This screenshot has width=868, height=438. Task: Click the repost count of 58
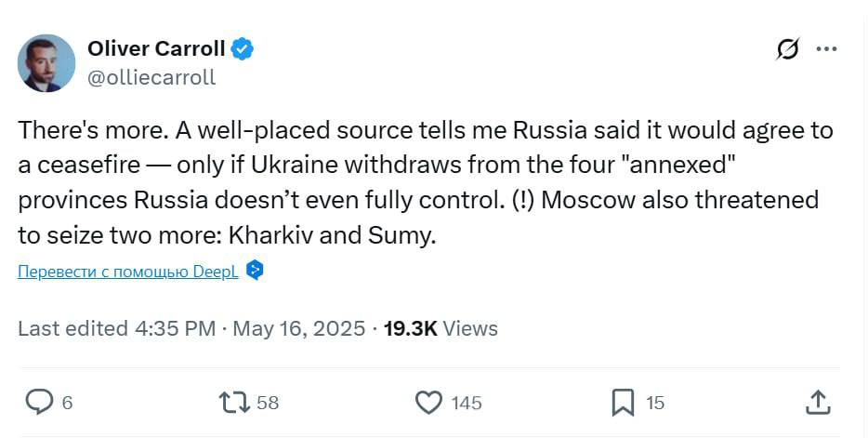point(268,403)
